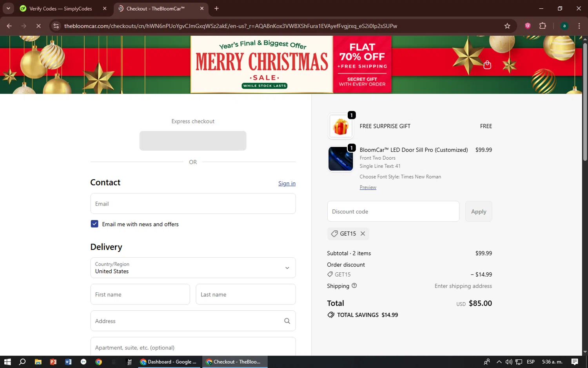Open the browser Extensions puzzle icon
The image size is (588, 368).
543,26
